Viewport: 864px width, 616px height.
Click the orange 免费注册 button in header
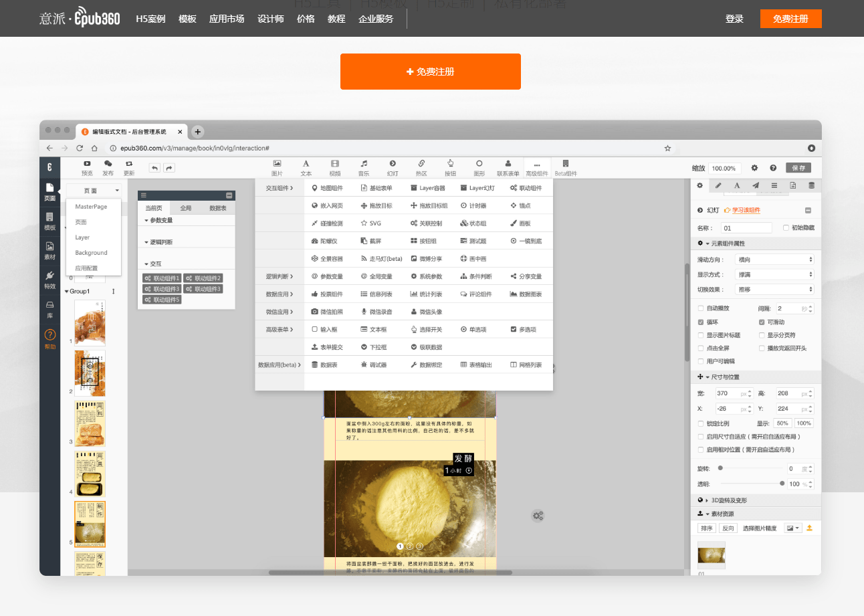(790, 19)
